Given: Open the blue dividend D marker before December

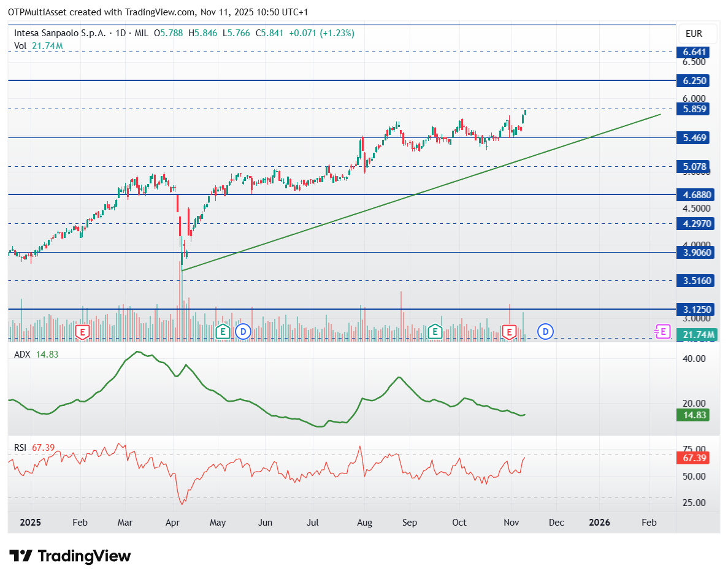Looking at the screenshot, I should [545, 332].
